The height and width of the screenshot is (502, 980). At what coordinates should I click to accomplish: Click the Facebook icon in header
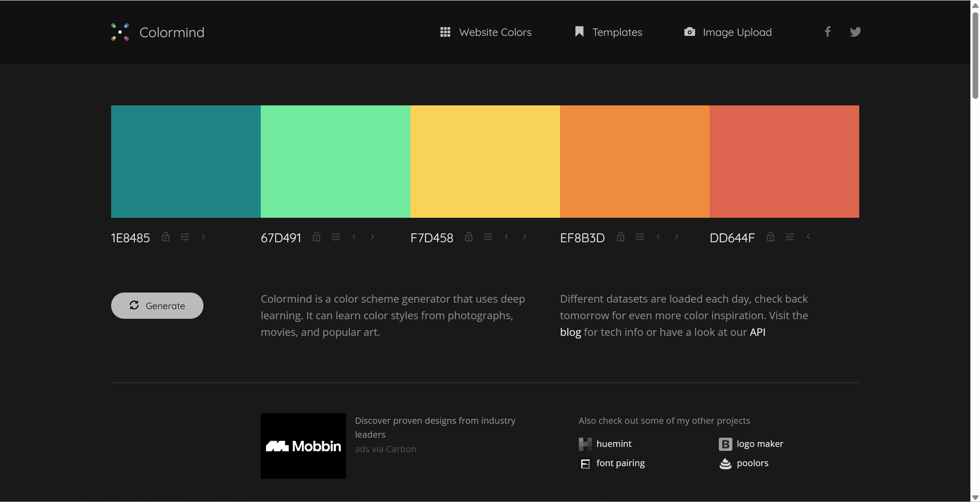(x=827, y=32)
